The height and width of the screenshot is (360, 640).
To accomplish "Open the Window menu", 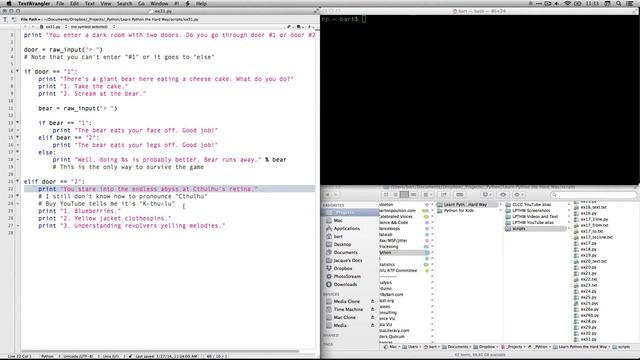I will click(159, 3).
